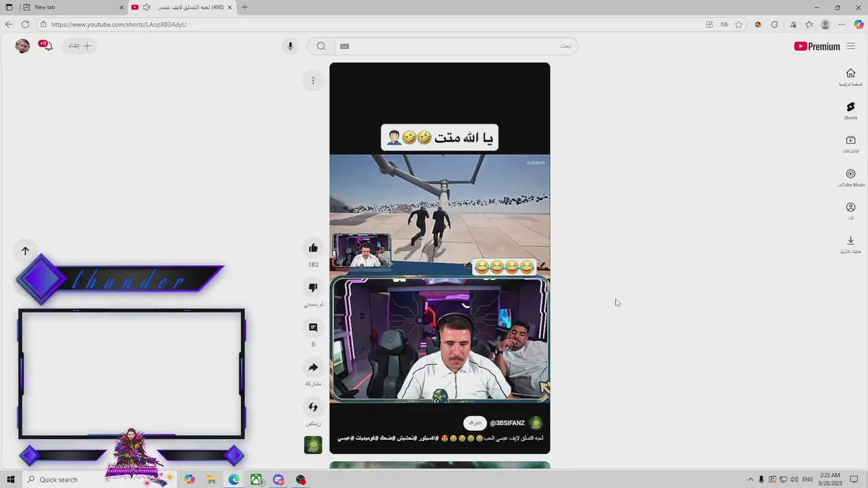This screenshot has width=868, height=488.
Task: Open the comments on the Short
Action: coord(313,327)
